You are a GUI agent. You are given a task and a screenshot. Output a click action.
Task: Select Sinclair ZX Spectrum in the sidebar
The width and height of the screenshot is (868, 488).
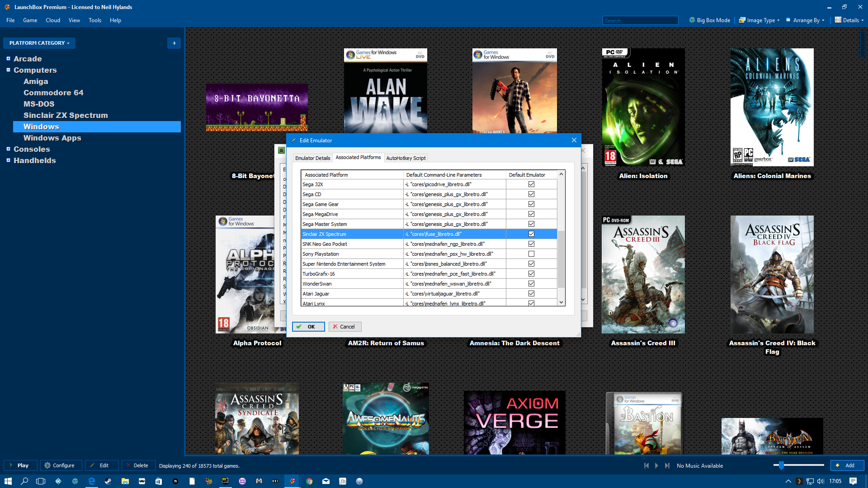(x=66, y=115)
